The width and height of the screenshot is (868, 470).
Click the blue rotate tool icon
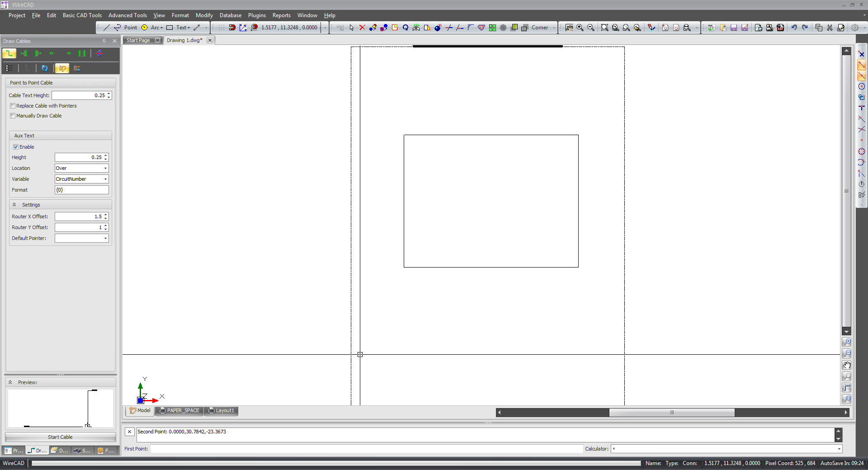pos(406,28)
